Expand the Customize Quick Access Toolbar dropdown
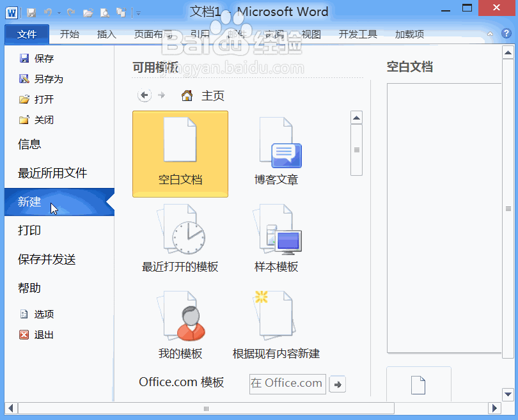The height and width of the screenshot is (420, 518). click(x=138, y=13)
